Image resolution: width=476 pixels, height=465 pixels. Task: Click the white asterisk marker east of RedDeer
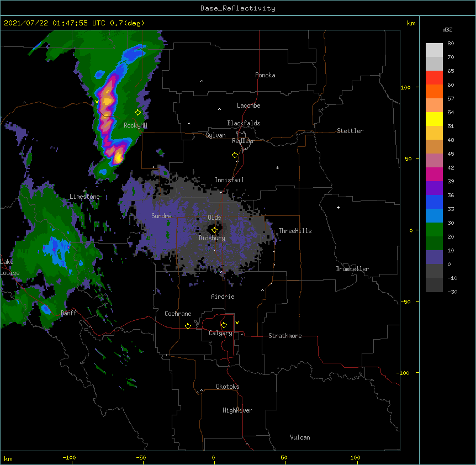click(x=277, y=168)
